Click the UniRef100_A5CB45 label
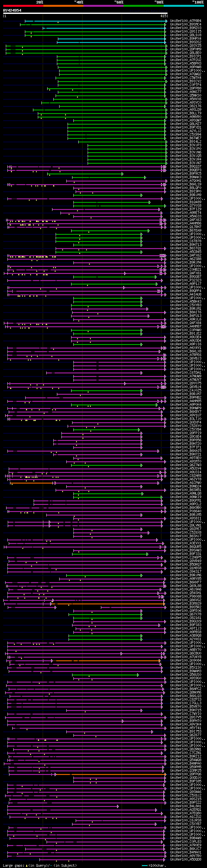The image size is (207, 868). (186, 252)
